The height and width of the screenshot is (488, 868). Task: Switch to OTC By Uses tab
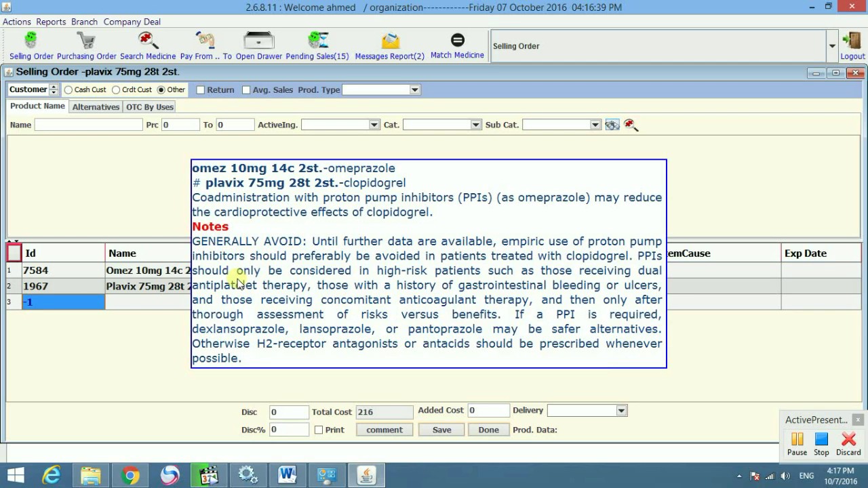point(150,107)
